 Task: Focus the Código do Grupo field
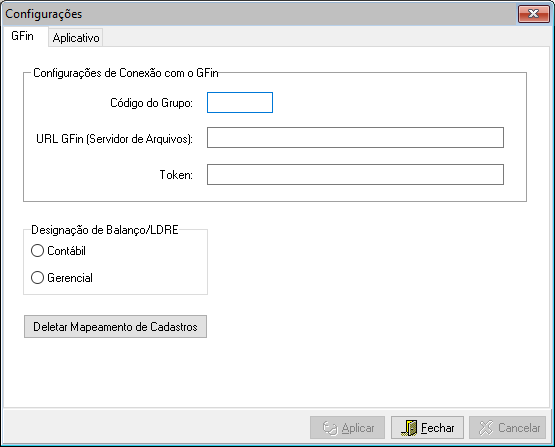(x=240, y=103)
